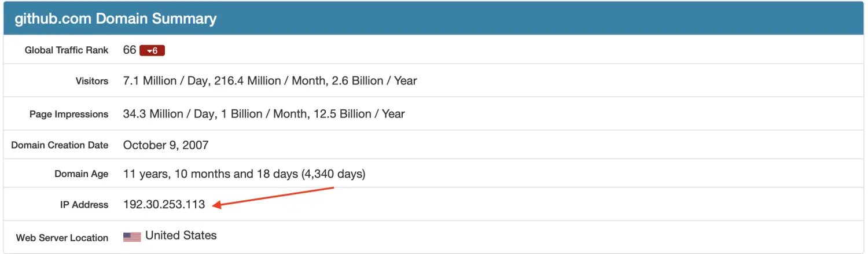Click the rank number 66
This screenshot has height=254, width=868.
(x=130, y=50)
